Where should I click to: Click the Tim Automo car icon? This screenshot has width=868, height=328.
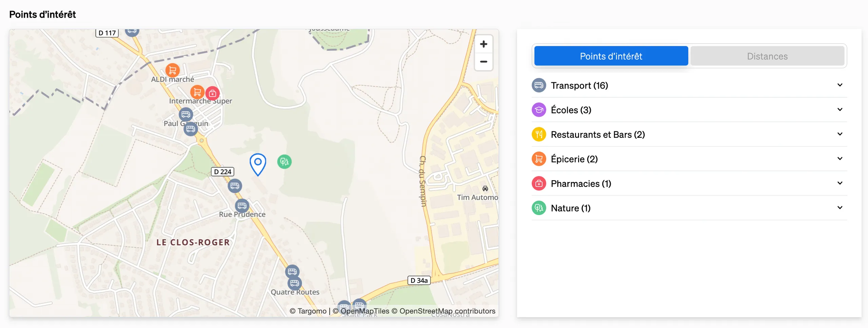[485, 189]
